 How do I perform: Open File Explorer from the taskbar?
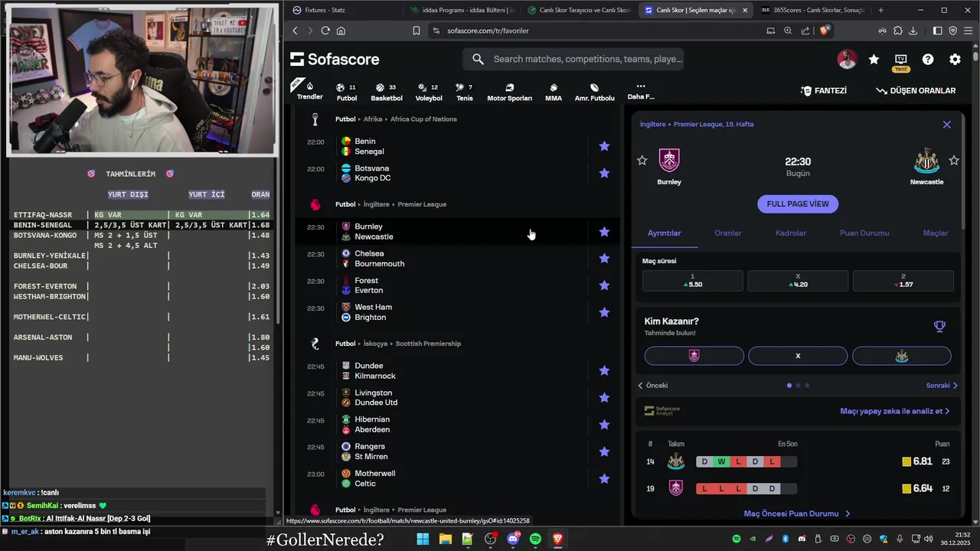click(445, 539)
